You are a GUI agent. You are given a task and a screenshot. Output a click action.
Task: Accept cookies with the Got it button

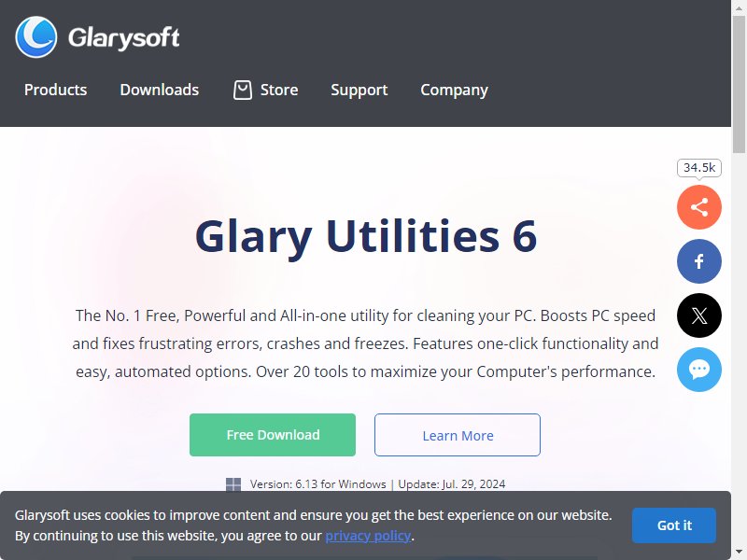coord(674,525)
